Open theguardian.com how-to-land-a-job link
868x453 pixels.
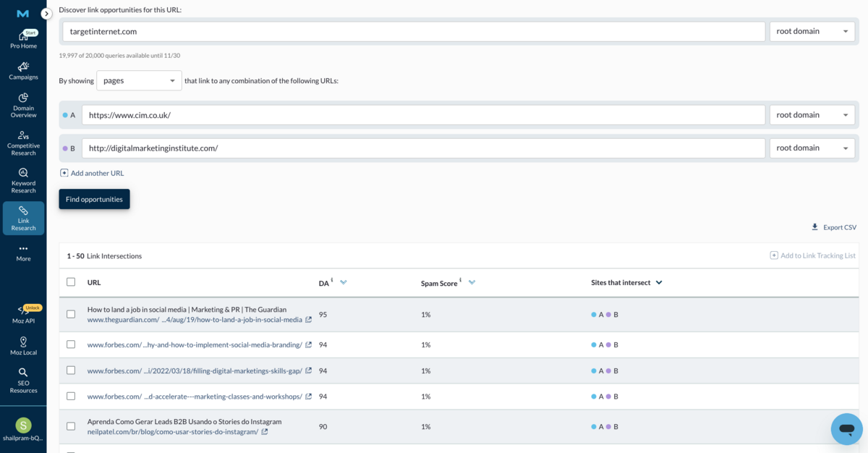[195, 320]
